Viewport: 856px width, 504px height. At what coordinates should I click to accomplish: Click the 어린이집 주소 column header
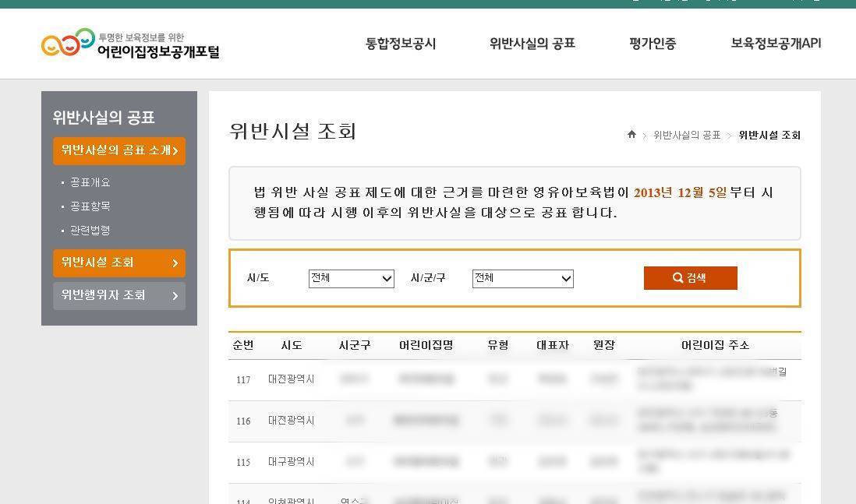click(x=715, y=345)
